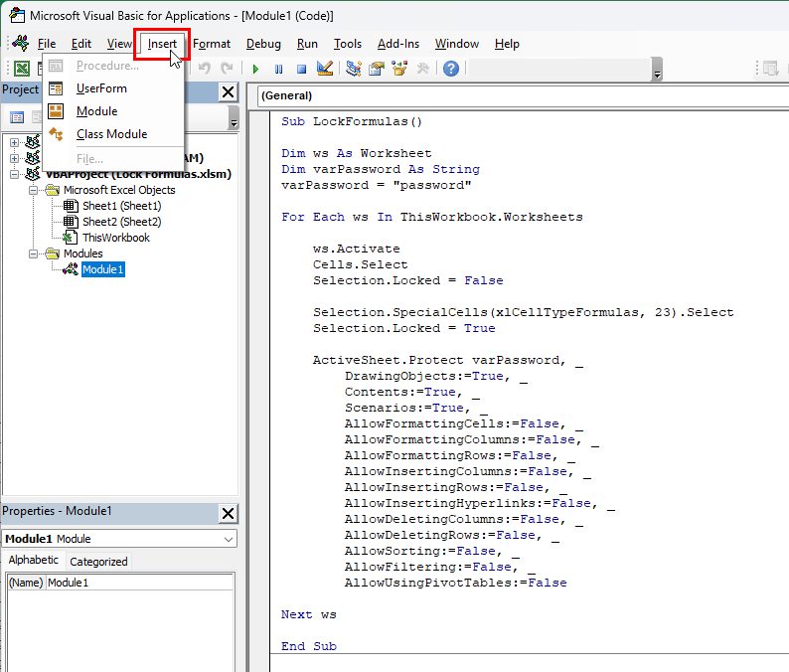Click Class Module icon in Insert menu
Viewport: 789px width, 672px height.
[56, 134]
